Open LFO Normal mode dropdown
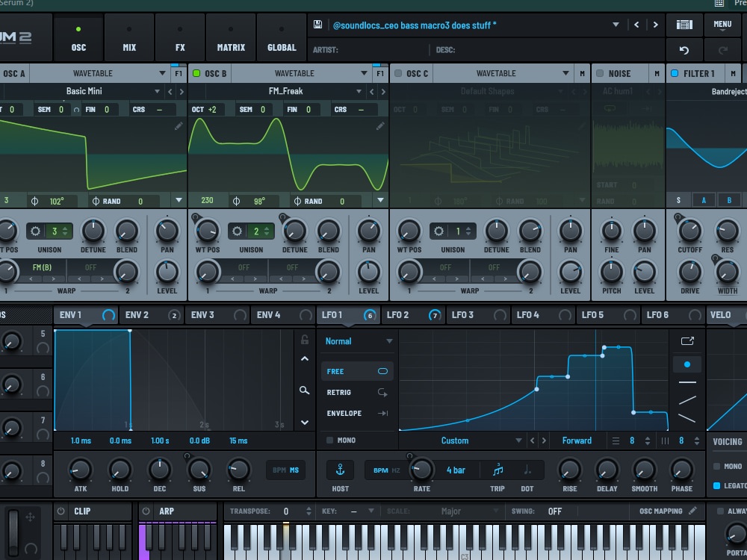This screenshot has width=747, height=560. [x=359, y=341]
